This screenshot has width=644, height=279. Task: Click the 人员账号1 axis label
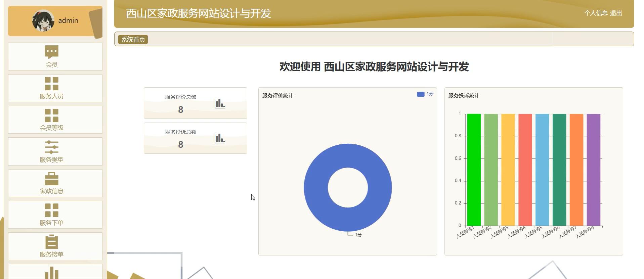465,232
